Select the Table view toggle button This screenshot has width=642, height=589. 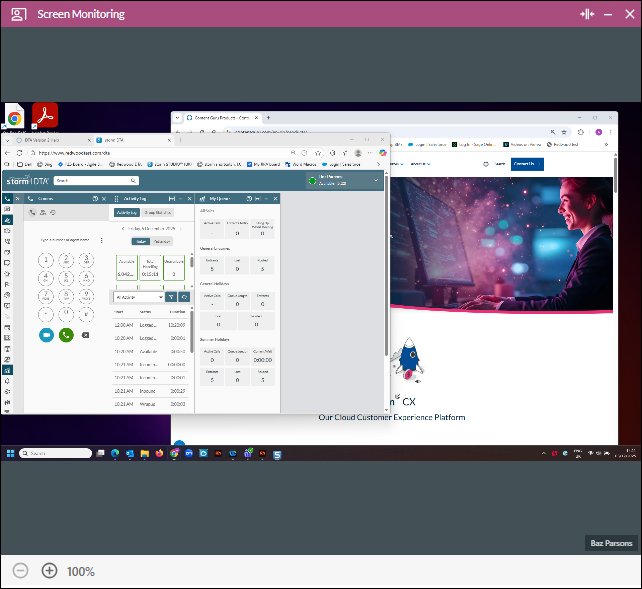pyautogui.click(x=141, y=241)
